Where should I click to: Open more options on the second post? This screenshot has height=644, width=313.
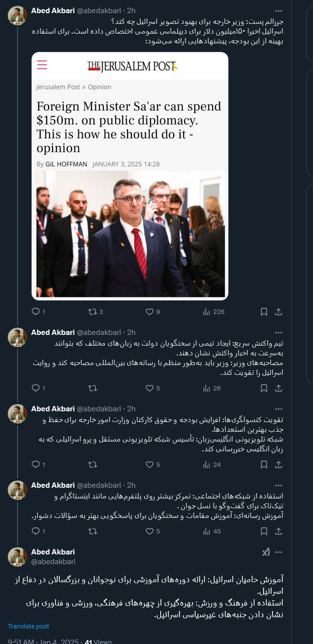pyautogui.click(x=278, y=332)
